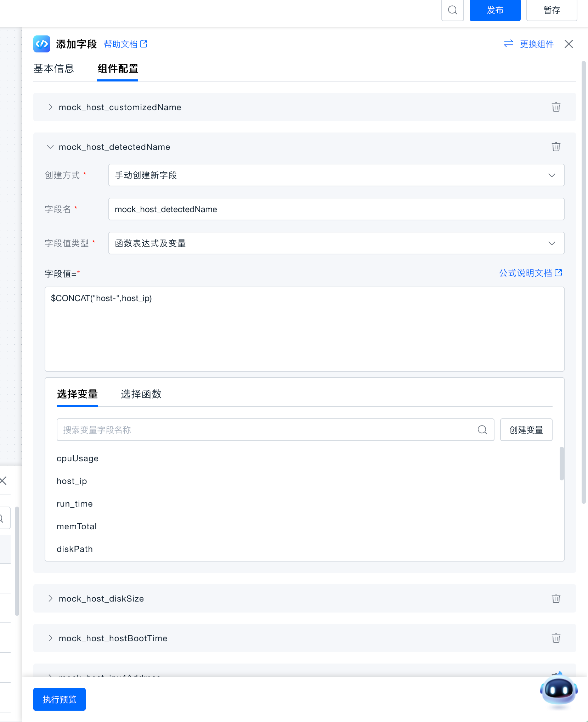Open the 创建方式 dropdown
This screenshot has width=588, height=722.
tap(336, 175)
